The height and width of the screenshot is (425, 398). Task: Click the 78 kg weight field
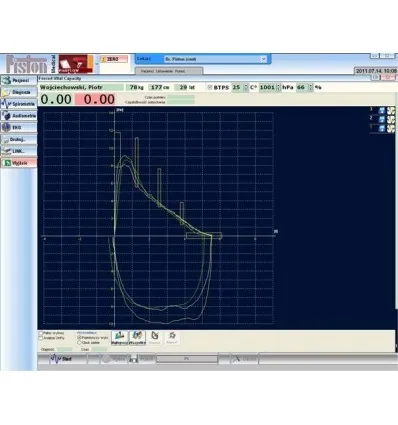point(136,87)
